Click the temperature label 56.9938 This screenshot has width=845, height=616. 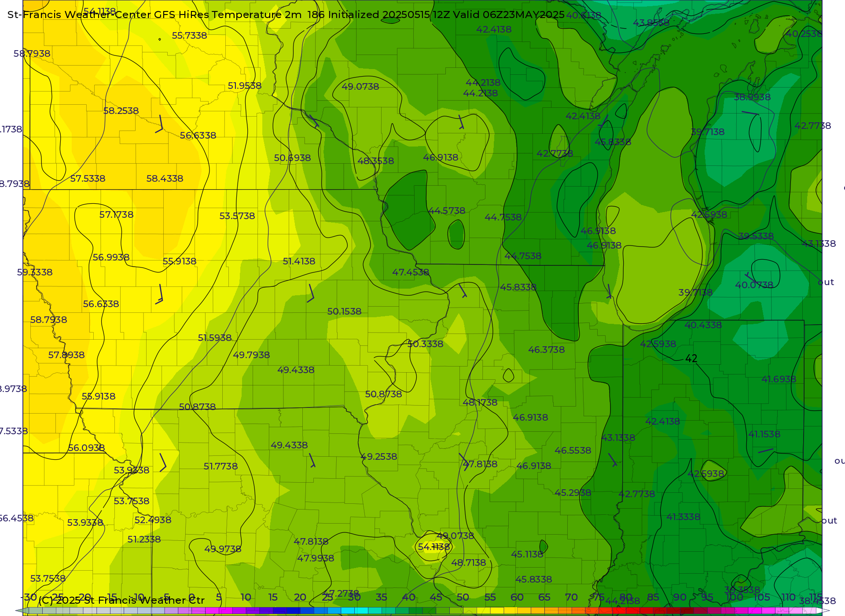(x=111, y=257)
